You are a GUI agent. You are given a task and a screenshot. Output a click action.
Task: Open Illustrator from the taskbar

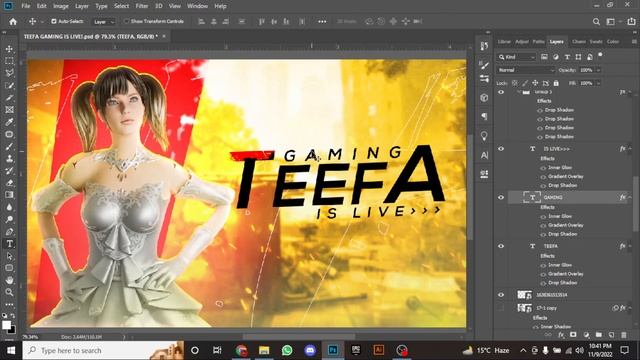(x=378, y=350)
